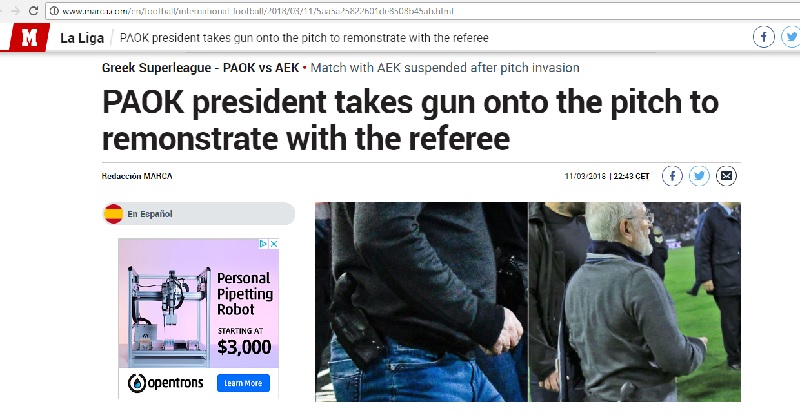Open the La Liga section

82,38
